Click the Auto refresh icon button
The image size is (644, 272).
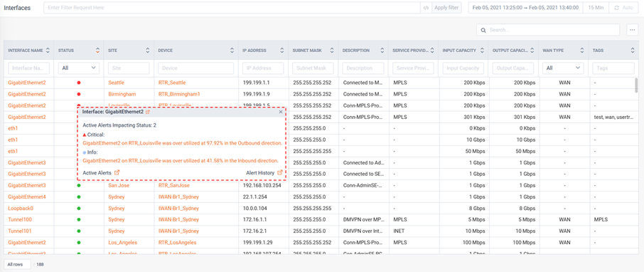[x=617, y=8]
